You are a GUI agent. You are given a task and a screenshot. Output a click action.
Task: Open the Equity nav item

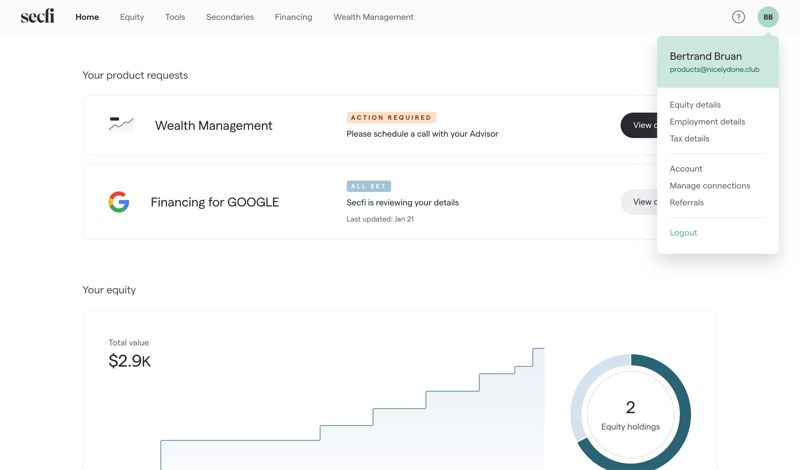[x=132, y=17]
